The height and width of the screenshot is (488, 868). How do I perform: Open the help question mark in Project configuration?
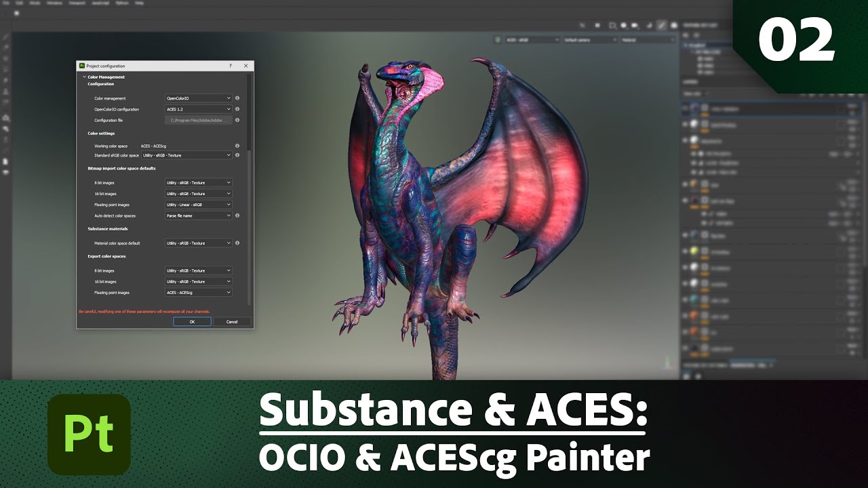coord(231,66)
